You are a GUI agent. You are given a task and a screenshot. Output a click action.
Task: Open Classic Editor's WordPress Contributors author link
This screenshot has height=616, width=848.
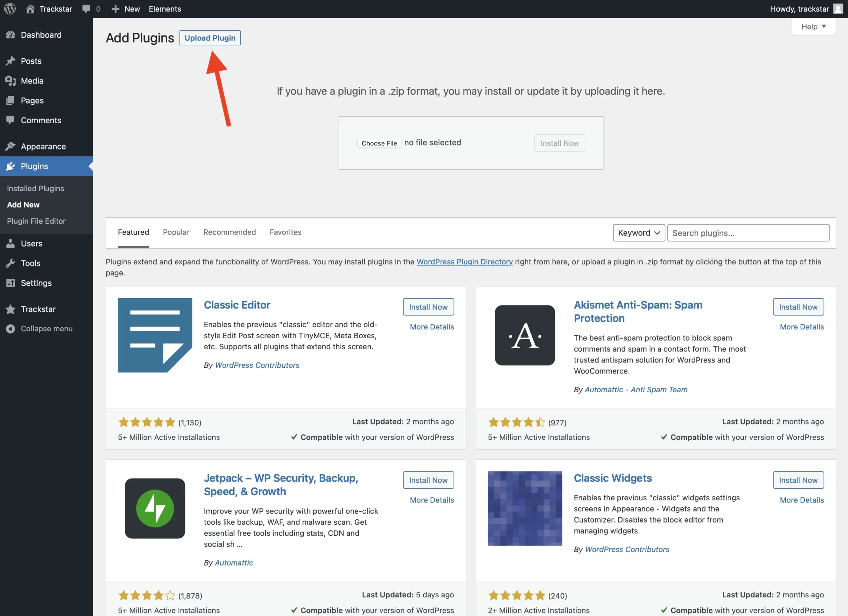click(257, 365)
